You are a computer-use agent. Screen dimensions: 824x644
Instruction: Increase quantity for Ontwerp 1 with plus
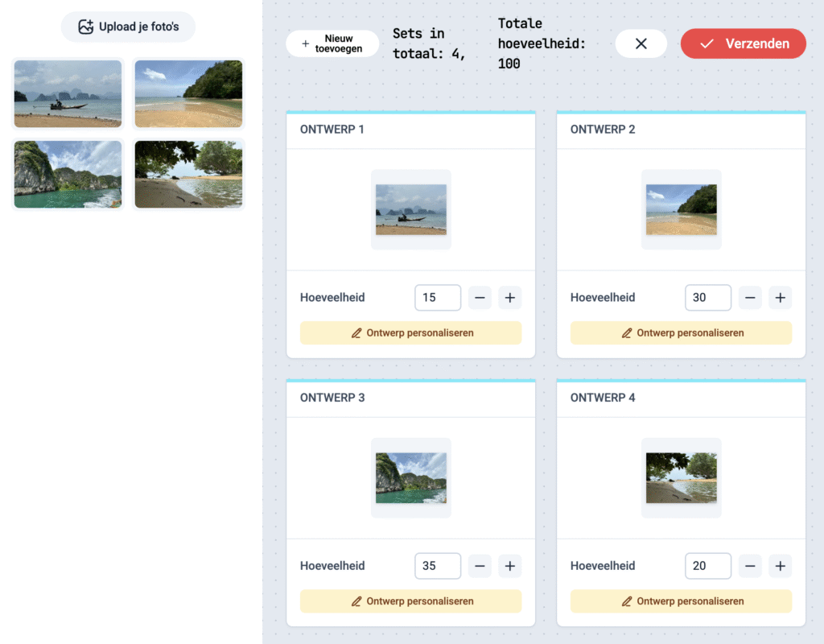pos(509,298)
